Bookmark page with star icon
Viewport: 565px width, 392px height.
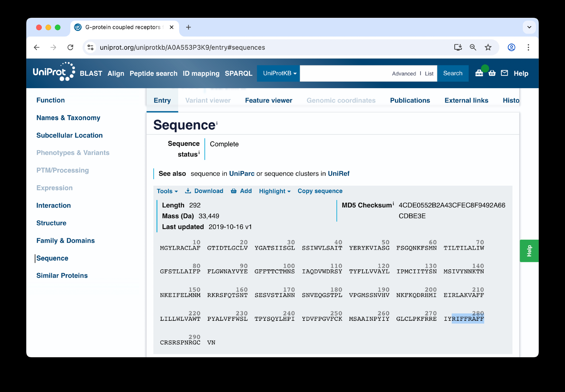coord(488,47)
